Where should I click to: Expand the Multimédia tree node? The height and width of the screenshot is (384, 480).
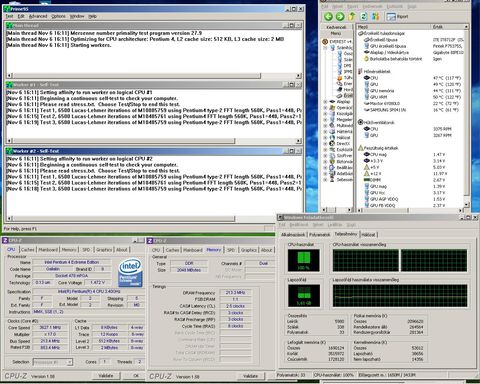point(325,125)
